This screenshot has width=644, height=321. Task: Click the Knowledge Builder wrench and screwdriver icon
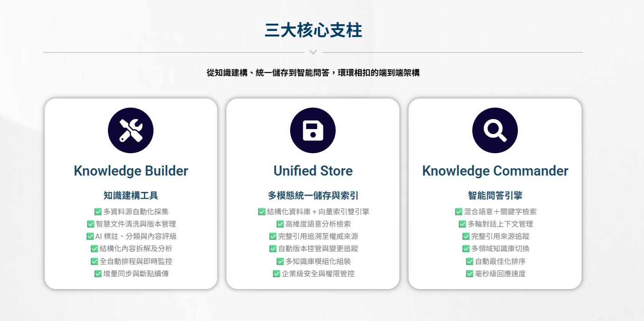(131, 130)
